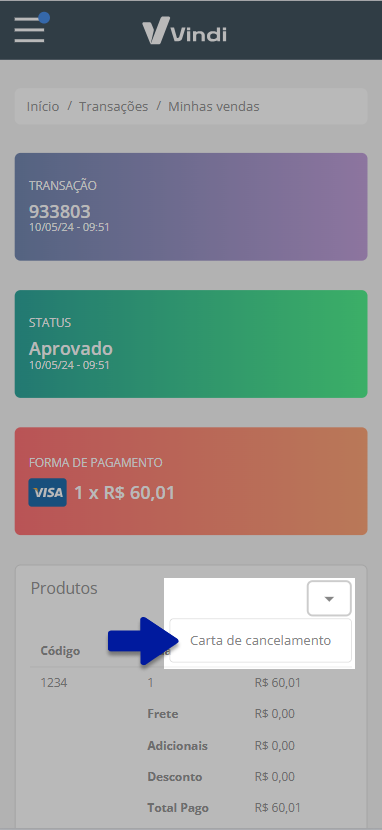Open Minhas vendas breadcrumb
The image size is (382, 830).
pos(214,106)
